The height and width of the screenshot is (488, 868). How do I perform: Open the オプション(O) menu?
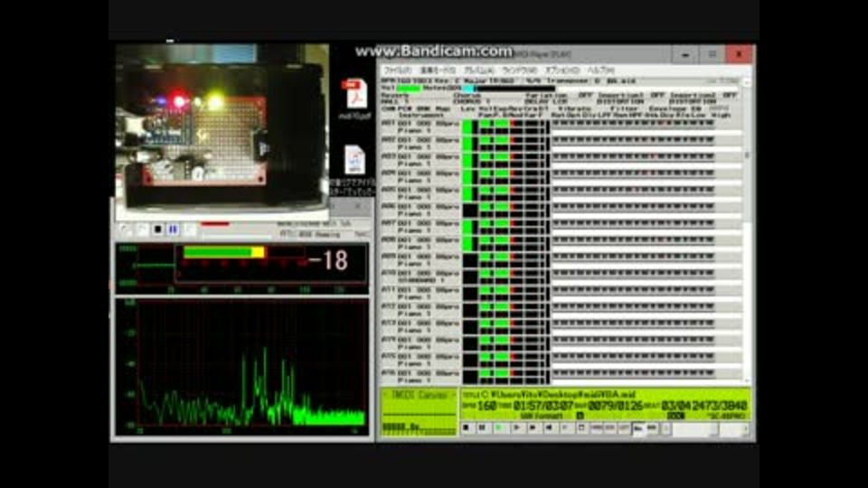pos(561,70)
